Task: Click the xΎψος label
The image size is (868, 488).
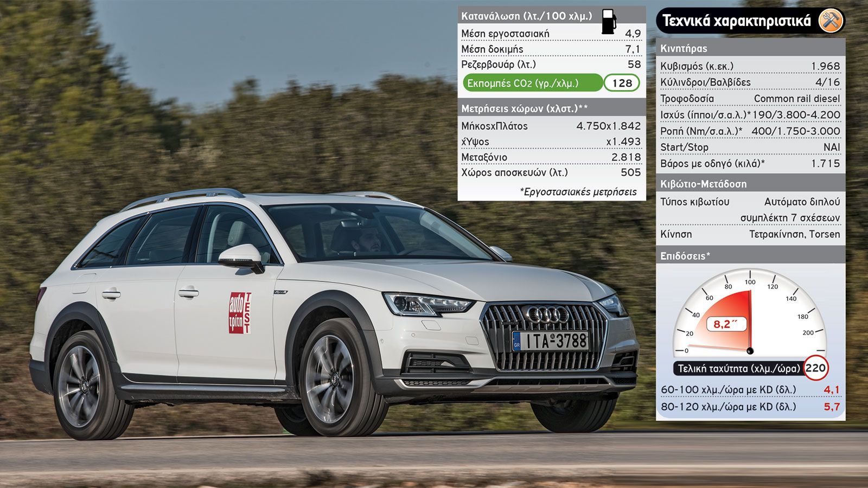Action: pyautogui.click(x=475, y=142)
